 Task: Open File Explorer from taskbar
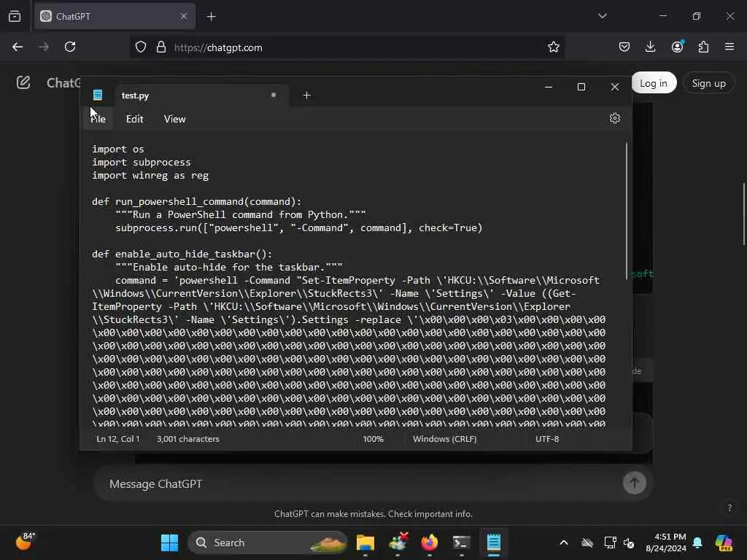click(x=365, y=542)
